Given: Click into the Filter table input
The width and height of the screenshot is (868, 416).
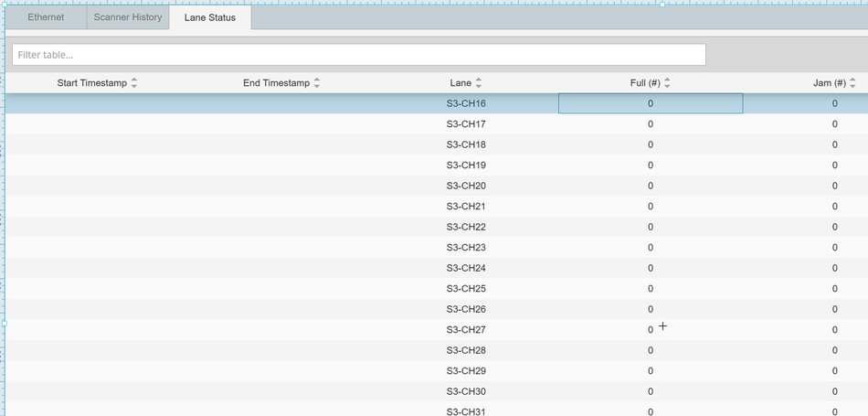Looking at the screenshot, I should coord(358,55).
